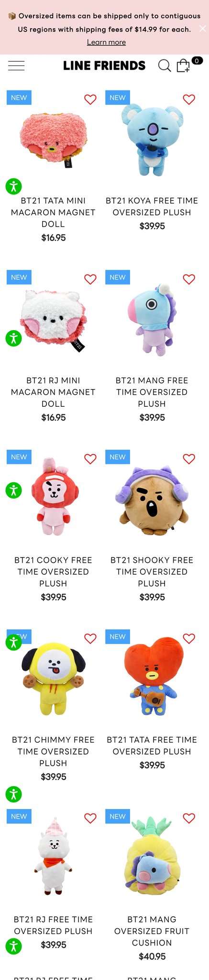This screenshot has height=980, width=209.
Task: Toggle wishlist heart for Koya Free Time plush
Action: tap(189, 99)
